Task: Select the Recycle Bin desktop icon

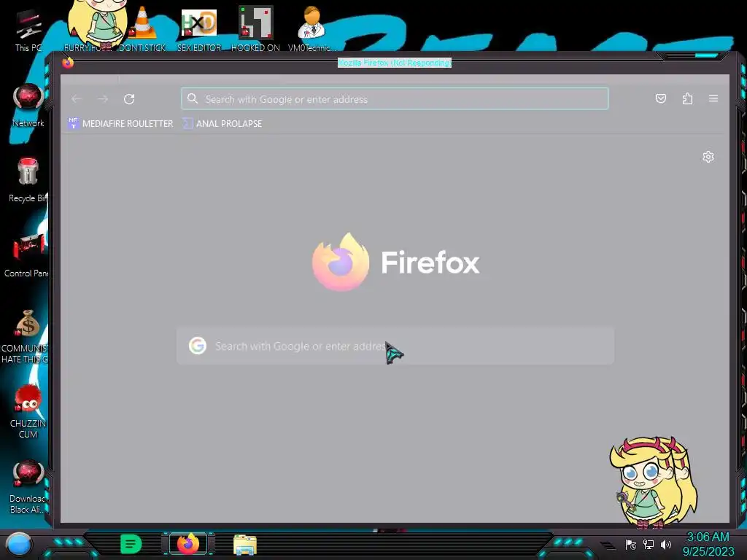Action: [28, 180]
